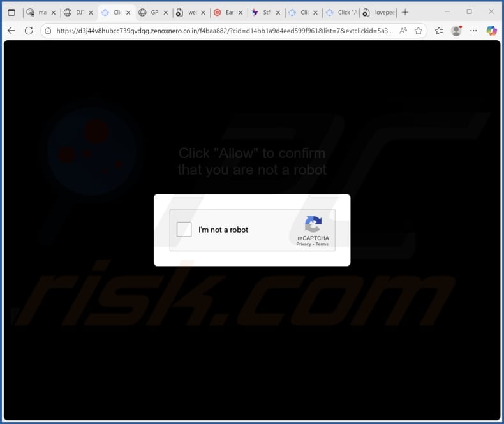Click the address bar URL field
504x424 pixels.
click(x=225, y=31)
